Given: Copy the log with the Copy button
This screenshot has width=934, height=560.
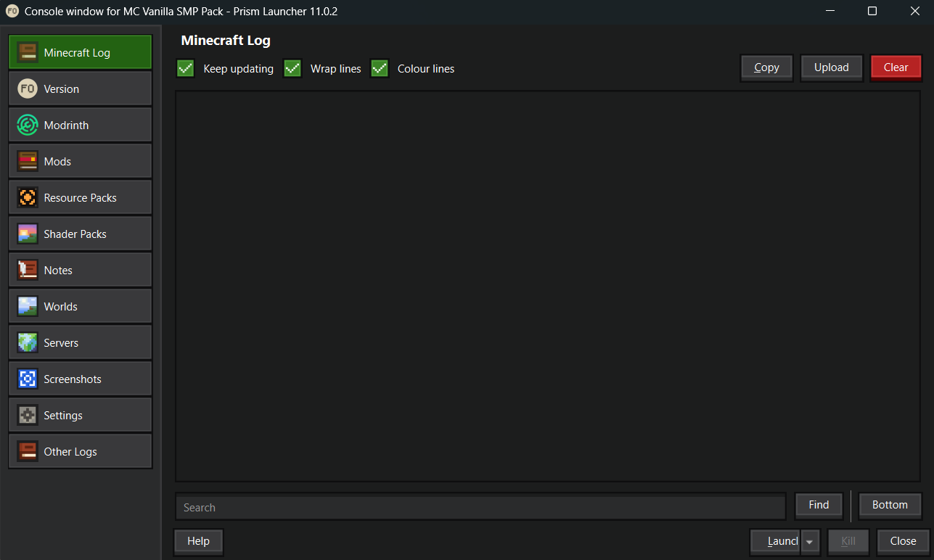Looking at the screenshot, I should pyautogui.click(x=766, y=67).
